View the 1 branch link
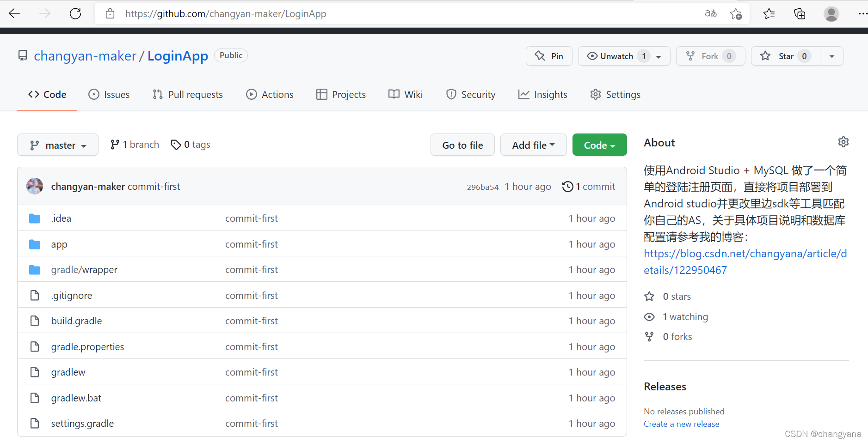868x443 pixels. [x=135, y=145]
